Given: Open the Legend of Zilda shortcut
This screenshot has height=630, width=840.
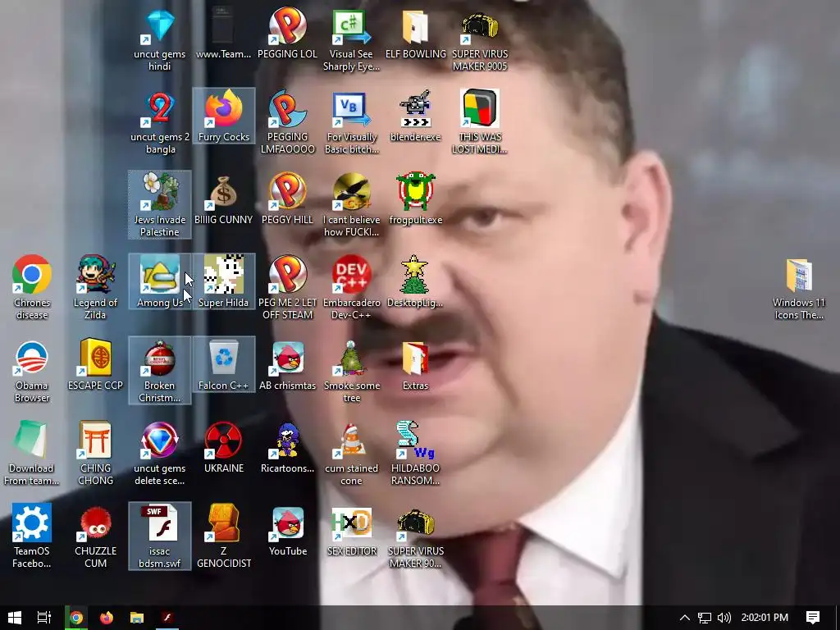Looking at the screenshot, I should [95, 288].
